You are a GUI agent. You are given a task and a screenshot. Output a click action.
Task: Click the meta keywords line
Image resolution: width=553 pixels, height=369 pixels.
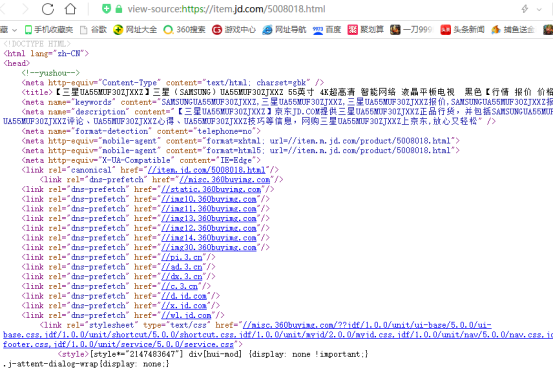tap(287, 102)
